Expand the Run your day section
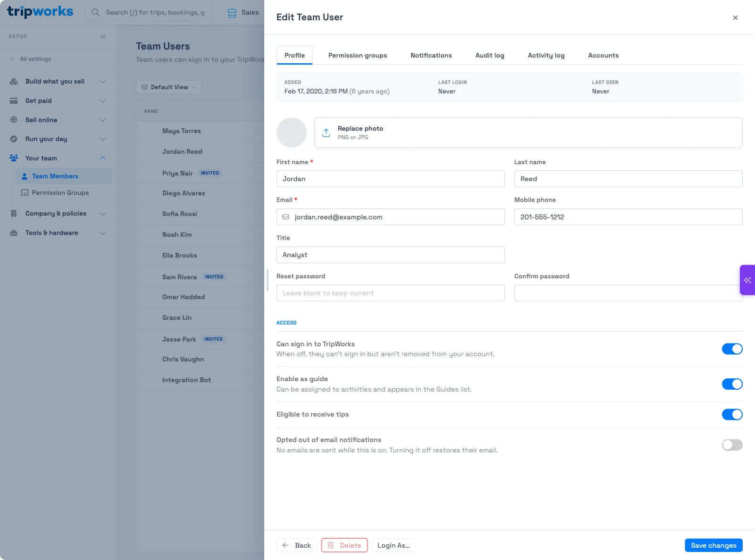Image resolution: width=755 pixels, height=560 pixels. click(103, 139)
